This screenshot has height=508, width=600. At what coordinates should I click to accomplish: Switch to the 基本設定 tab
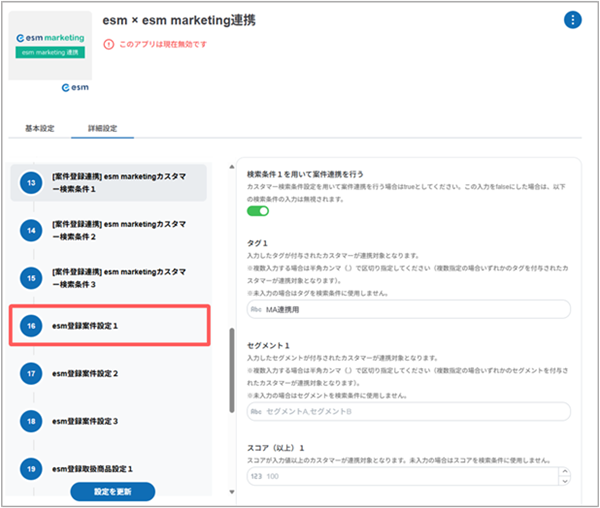pos(40,128)
